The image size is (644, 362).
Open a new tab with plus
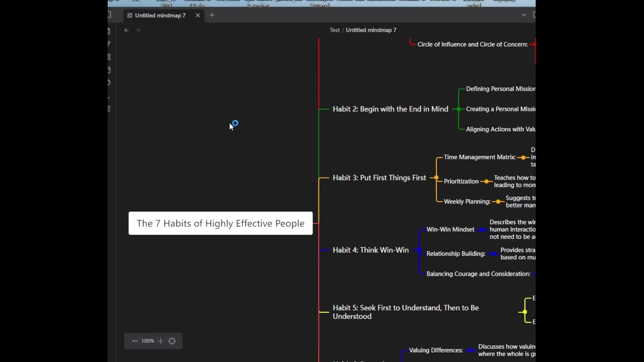click(x=212, y=15)
